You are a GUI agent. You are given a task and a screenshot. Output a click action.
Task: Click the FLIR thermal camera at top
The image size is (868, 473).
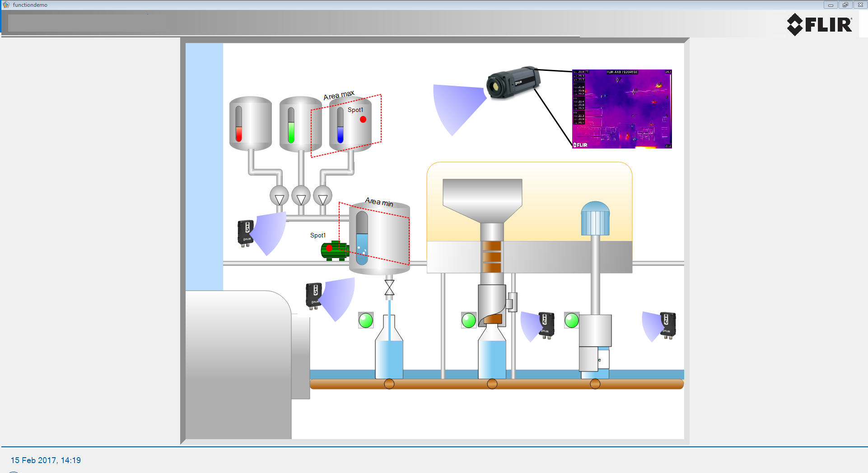(x=512, y=83)
